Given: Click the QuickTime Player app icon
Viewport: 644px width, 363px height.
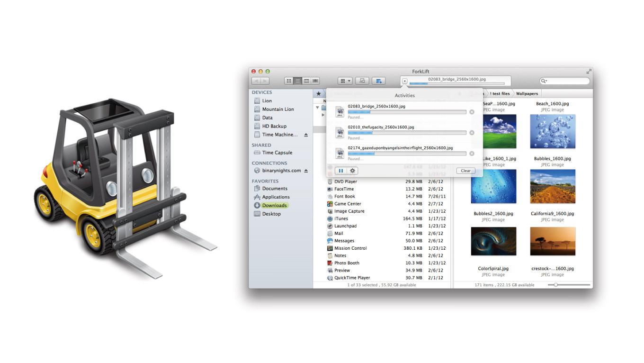Looking at the screenshot, I should tap(330, 278).
